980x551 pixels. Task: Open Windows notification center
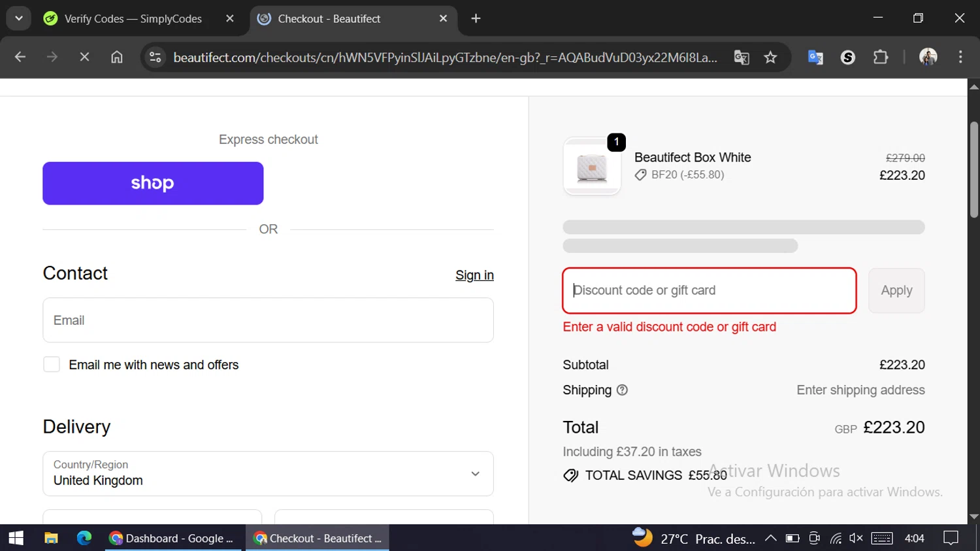coord(951,538)
